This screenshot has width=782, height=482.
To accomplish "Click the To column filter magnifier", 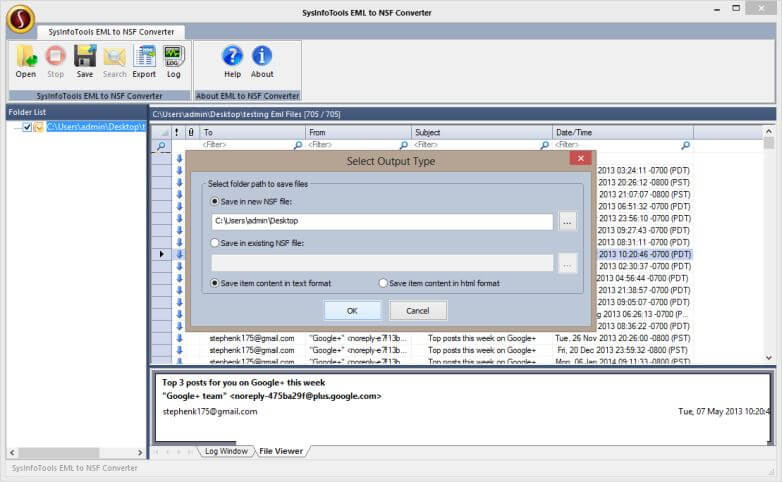I will 298,145.
